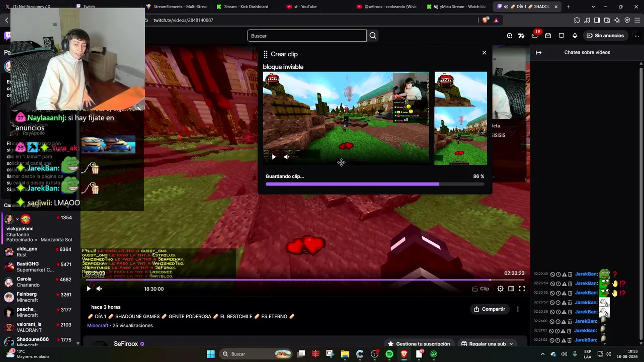Screen dimensions: 644x362
Task: Open the browser tab search dropdown
Action: [593, 7]
